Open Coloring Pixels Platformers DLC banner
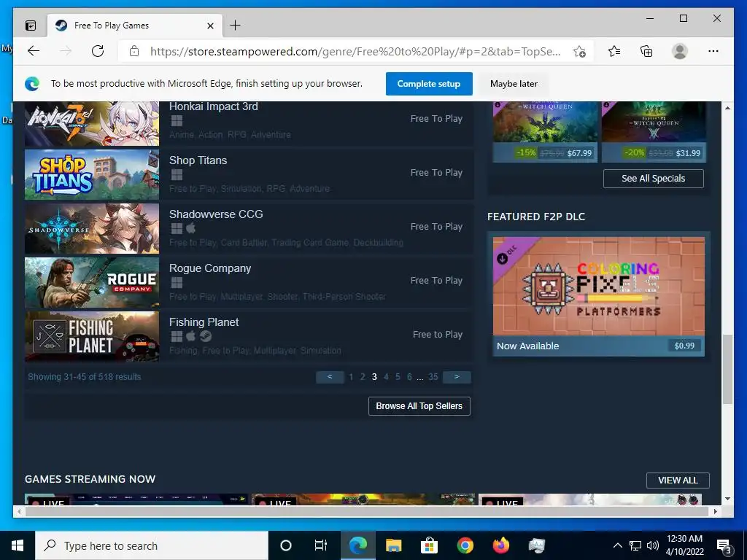Image resolution: width=747 pixels, height=560 pixels. pos(599,286)
